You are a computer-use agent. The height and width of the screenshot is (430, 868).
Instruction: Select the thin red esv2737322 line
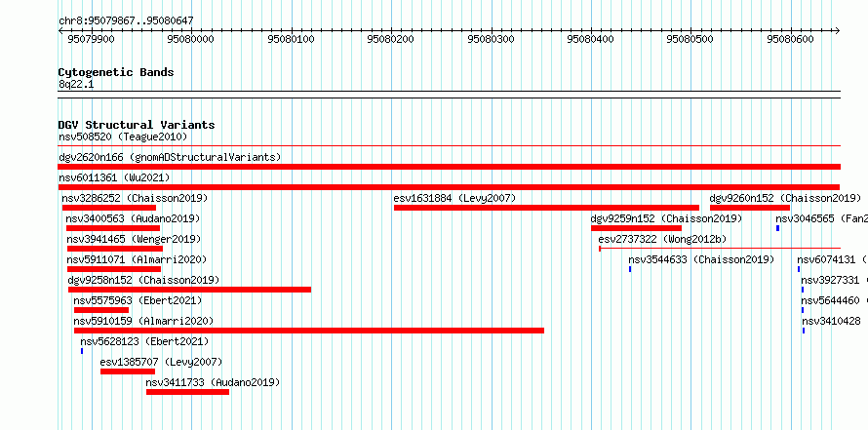tap(720, 249)
